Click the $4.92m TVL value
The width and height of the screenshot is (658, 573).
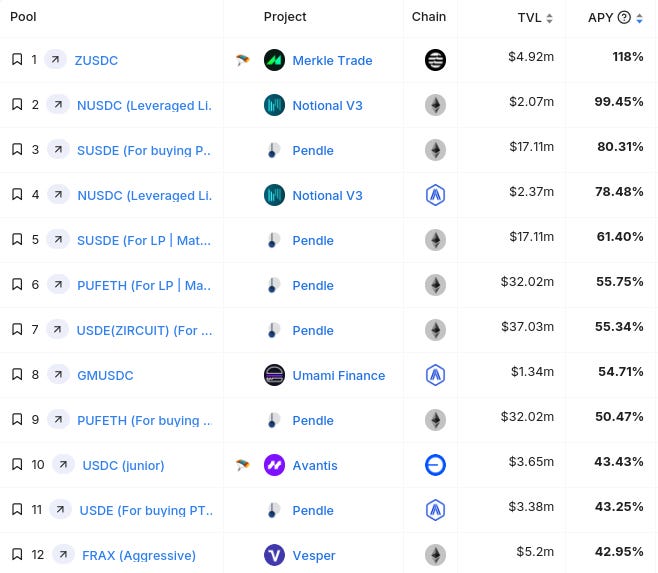coord(531,56)
